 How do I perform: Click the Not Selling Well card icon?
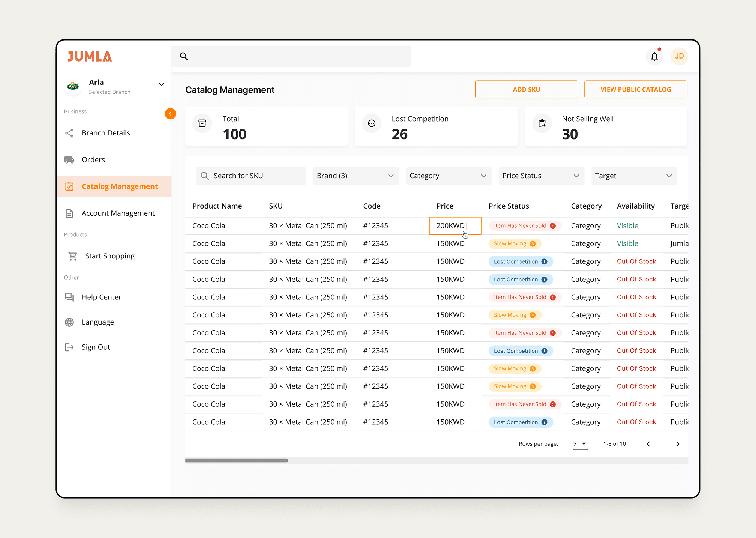[542, 123]
